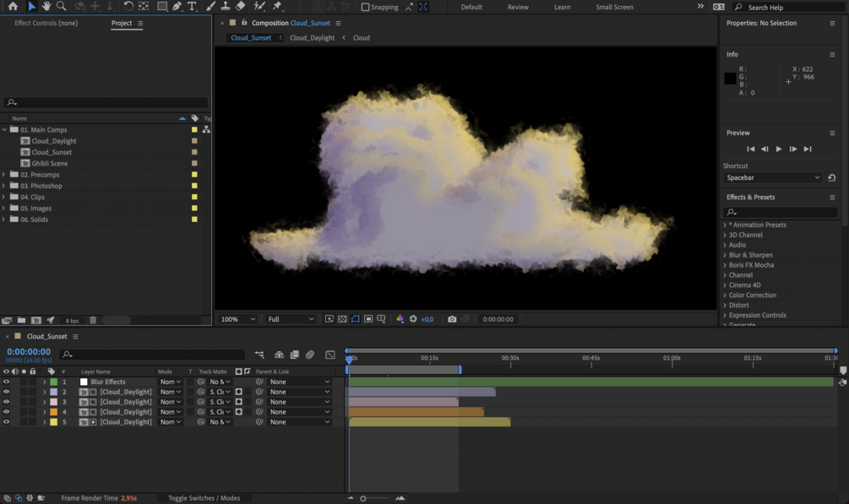Select the Horizontal Type tool
Screen dimensions: 849x504
point(192,7)
